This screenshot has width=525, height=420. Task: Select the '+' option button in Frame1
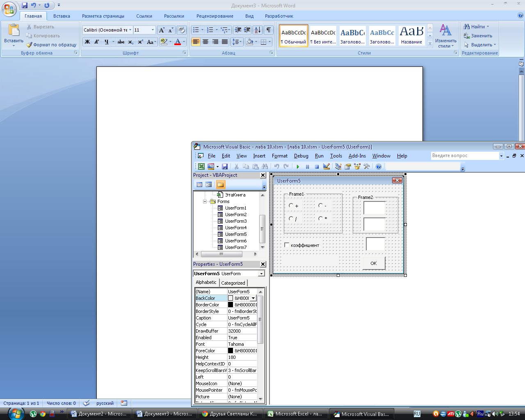[x=291, y=205]
